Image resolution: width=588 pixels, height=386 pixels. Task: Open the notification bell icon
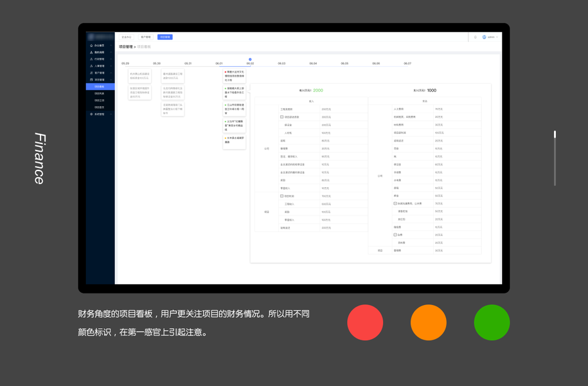pyautogui.click(x=475, y=37)
